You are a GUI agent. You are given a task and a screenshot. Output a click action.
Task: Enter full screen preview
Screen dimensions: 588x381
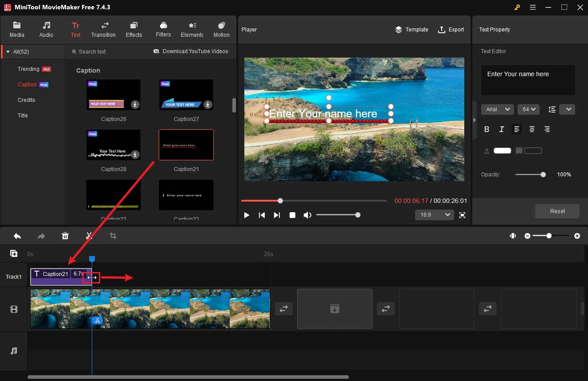pyautogui.click(x=463, y=215)
